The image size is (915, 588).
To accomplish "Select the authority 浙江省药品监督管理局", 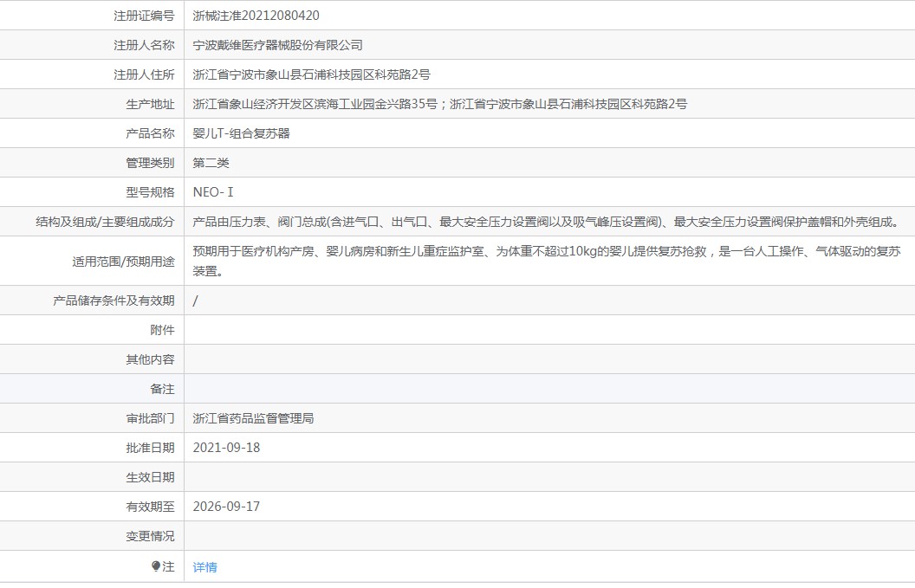I will click(253, 418).
